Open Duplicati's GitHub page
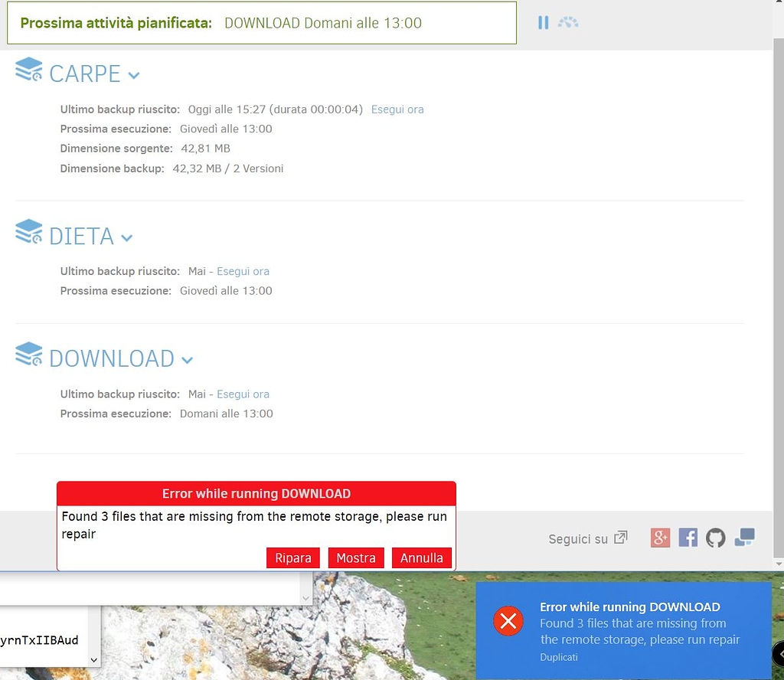Screen dimensions: 784x680 715,538
